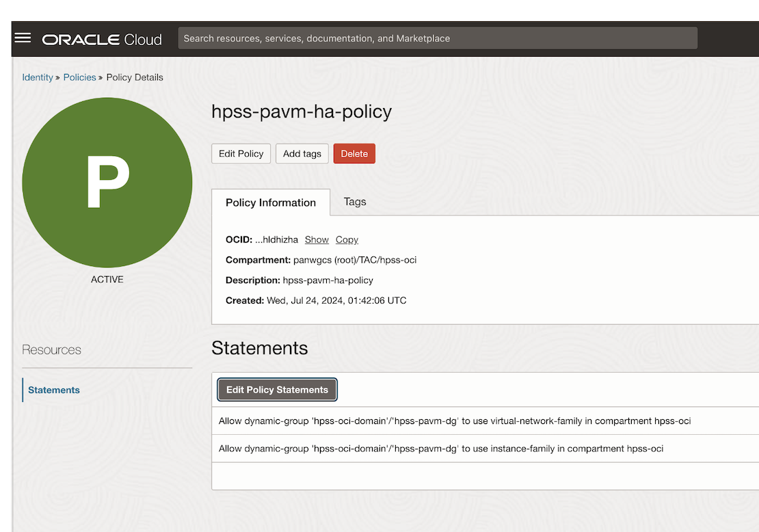Image resolution: width=759 pixels, height=532 pixels.
Task: Select the Policy Information tab
Action: (271, 202)
